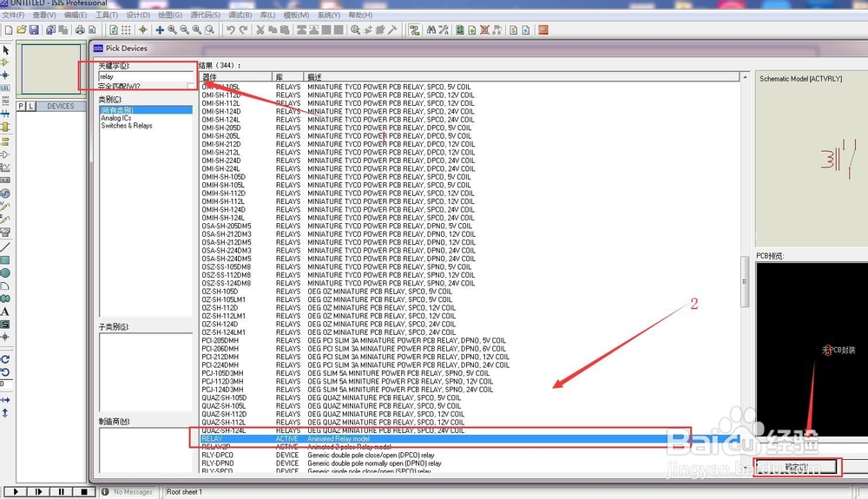This screenshot has width=868, height=499.
Task: Zoom in on the schematic
Action: (172, 30)
